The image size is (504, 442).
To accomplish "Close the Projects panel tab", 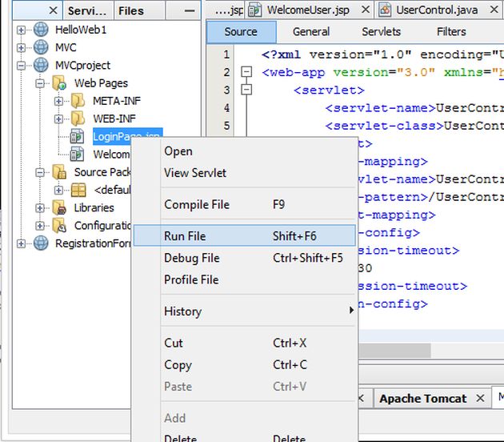I will [54, 10].
